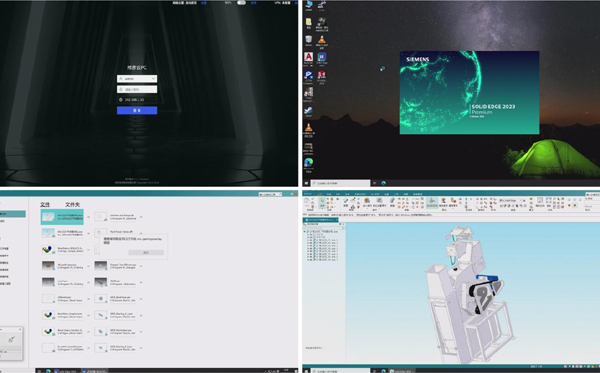
Task: Open the Steam desktop shortcut
Action: coord(308,111)
